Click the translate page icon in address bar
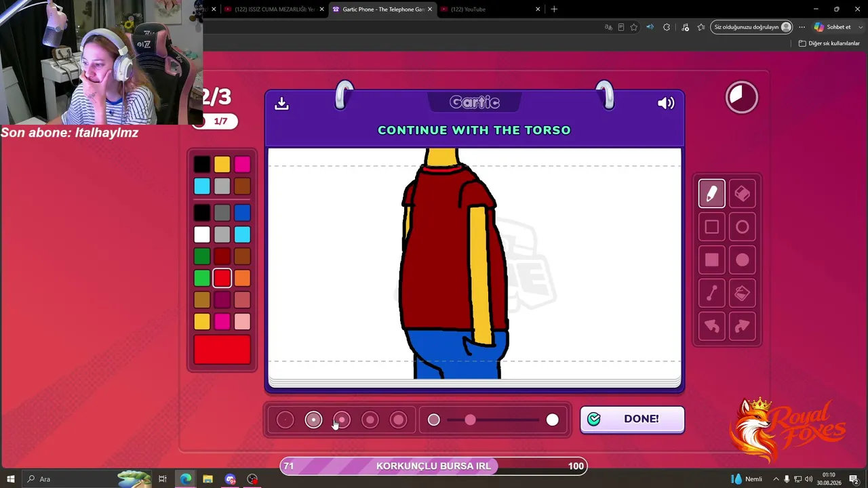Image resolution: width=868 pixels, height=488 pixels. coord(608,27)
